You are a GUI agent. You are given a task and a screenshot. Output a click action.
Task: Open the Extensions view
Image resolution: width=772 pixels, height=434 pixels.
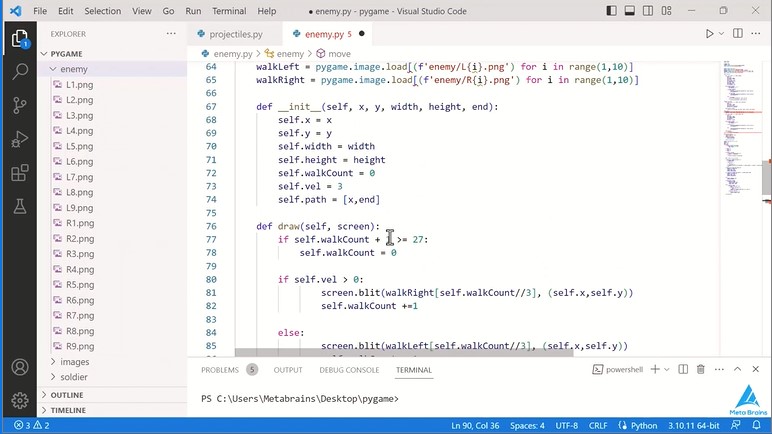click(20, 173)
